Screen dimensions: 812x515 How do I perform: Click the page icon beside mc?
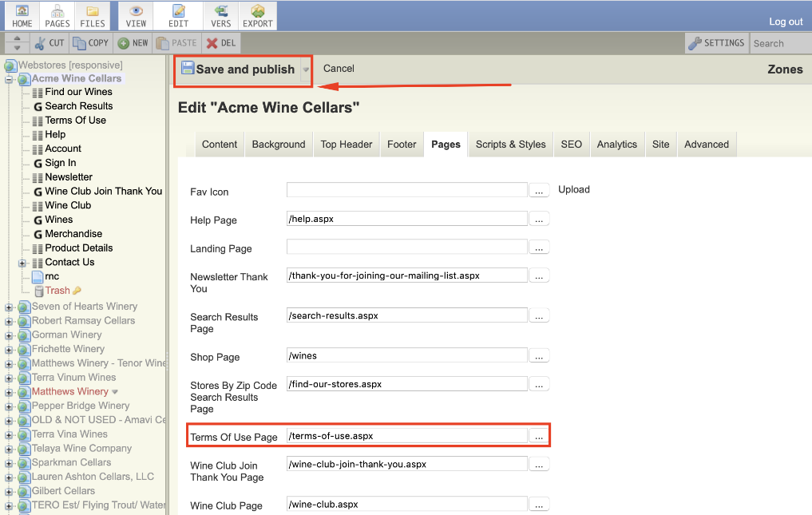pos(38,277)
